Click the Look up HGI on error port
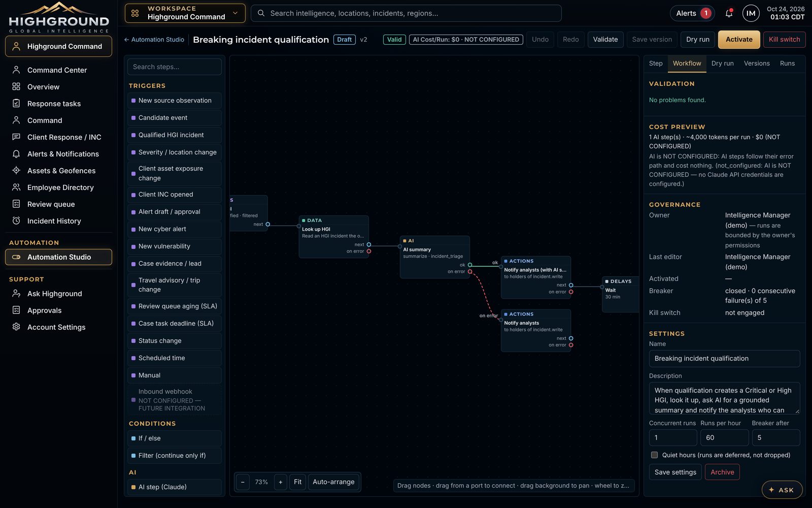The width and height of the screenshot is (812, 508). coord(369,251)
